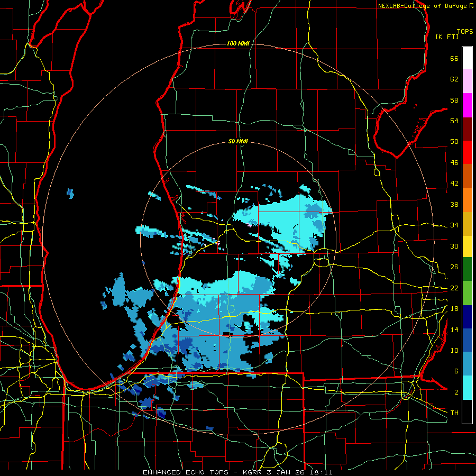
Task: Click the TH threshold legend label
Action: click(x=454, y=413)
